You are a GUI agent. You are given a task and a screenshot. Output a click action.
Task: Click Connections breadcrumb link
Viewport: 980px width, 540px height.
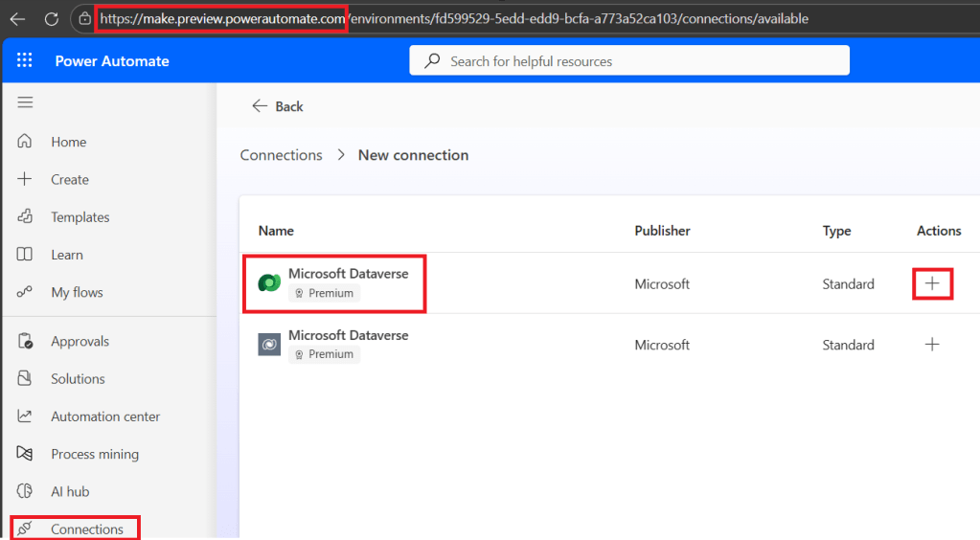(x=281, y=155)
